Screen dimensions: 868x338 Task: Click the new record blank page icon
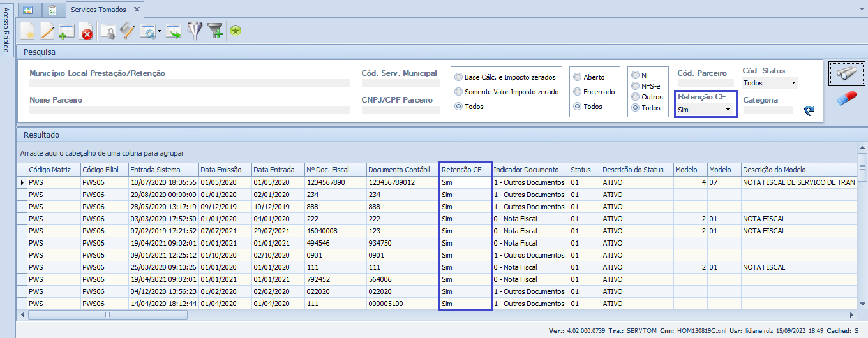(x=27, y=31)
